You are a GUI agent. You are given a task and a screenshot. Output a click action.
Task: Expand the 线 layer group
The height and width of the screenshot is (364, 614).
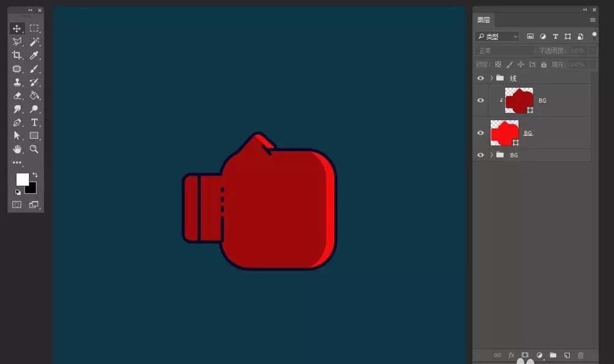(x=491, y=79)
